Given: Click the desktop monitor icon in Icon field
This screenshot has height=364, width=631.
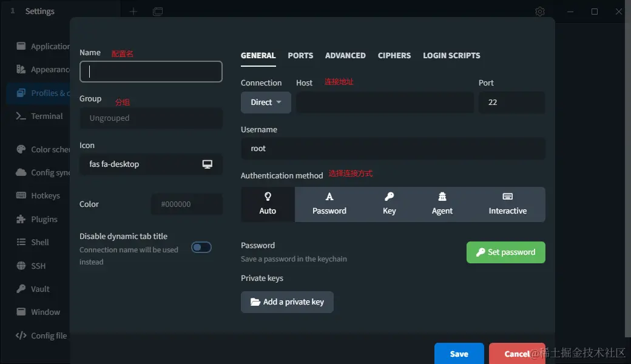Looking at the screenshot, I should [x=208, y=164].
